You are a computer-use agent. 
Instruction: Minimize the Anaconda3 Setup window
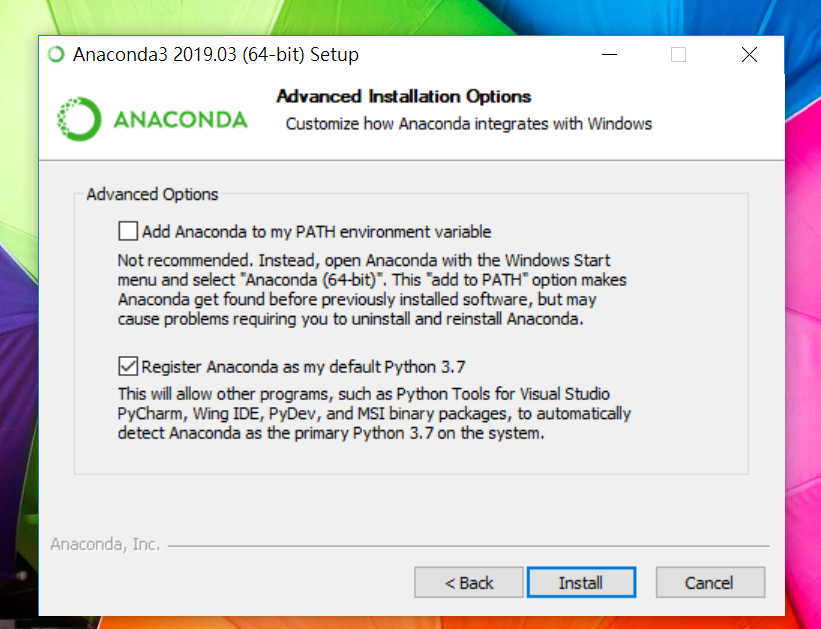607,55
